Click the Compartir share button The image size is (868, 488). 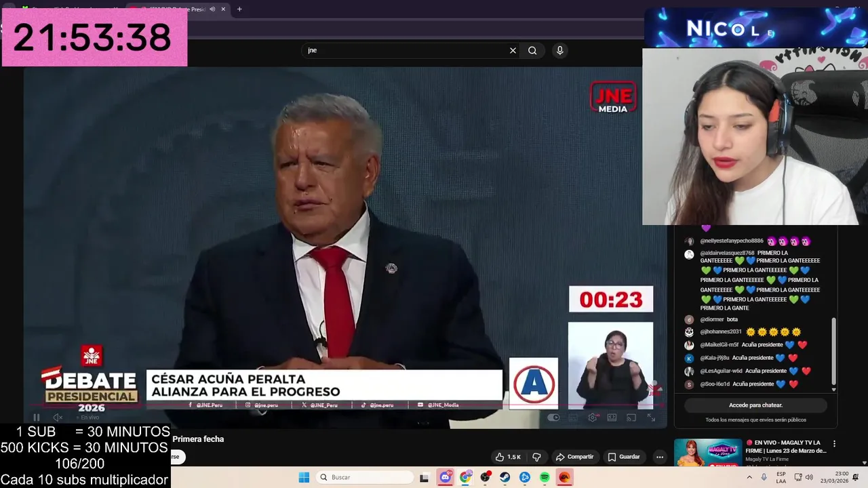[x=574, y=457]
